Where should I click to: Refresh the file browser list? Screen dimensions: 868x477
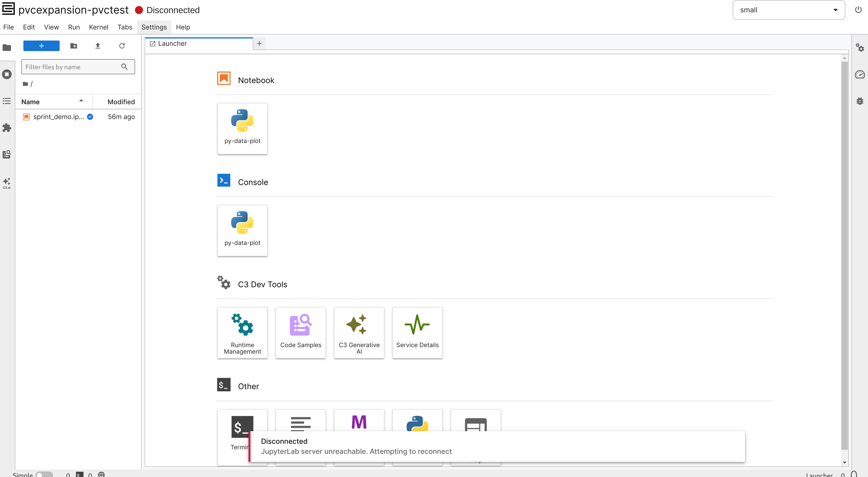122,46
